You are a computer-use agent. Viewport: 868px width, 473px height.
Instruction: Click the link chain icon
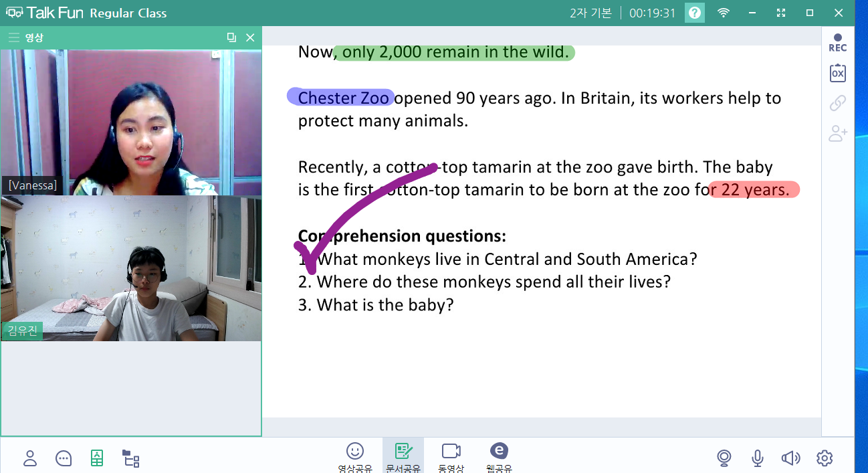coord(837,103)
